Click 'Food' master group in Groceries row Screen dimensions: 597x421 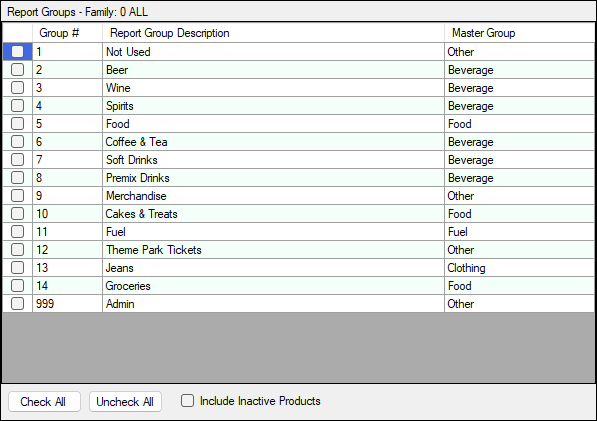click(x=519, y=285)
